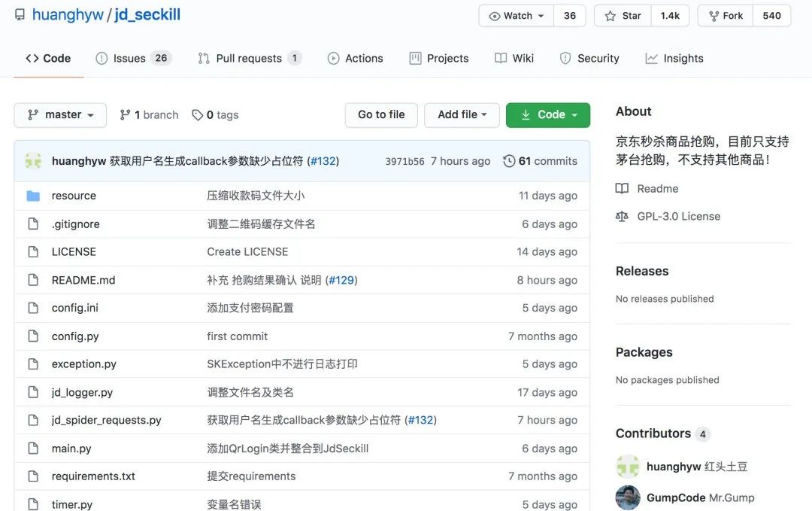812x511 pixels.
Task: Click the resource folder icon
Action: [33, 196]
